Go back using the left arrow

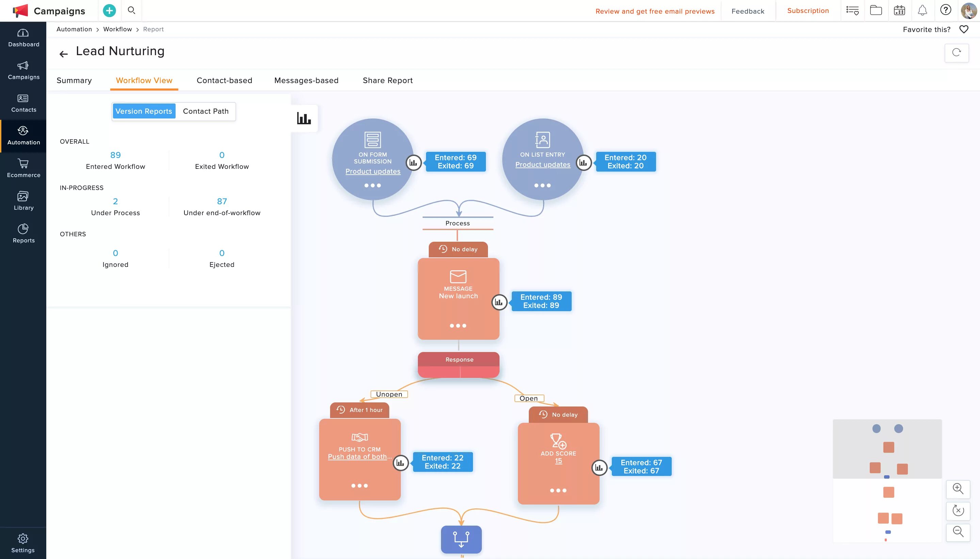pyautogui.click(x=64, y=54)
